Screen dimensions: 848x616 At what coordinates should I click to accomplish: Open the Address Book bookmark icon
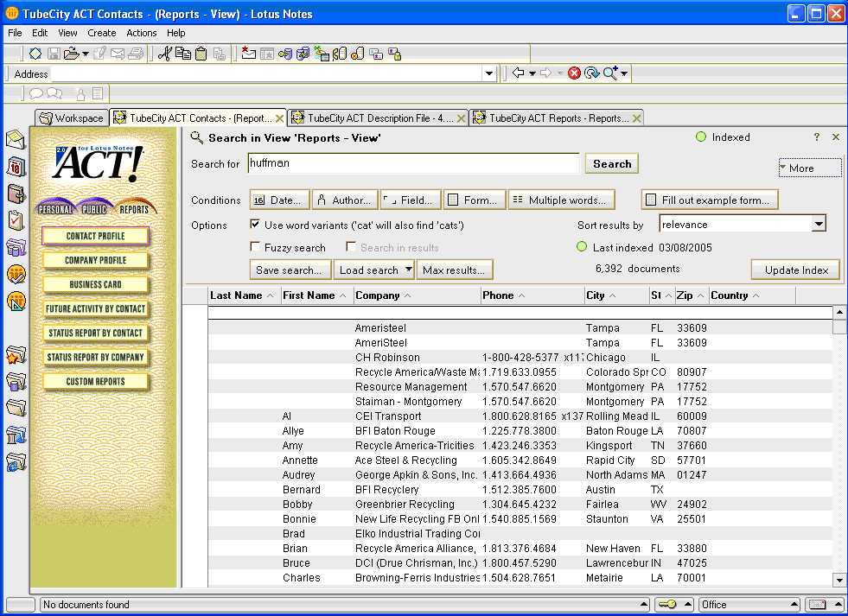tap(16, 194)
